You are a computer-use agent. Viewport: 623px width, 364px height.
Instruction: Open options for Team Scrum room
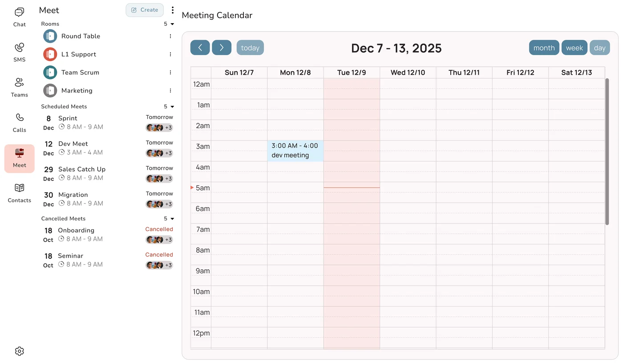tap(170, 72)
